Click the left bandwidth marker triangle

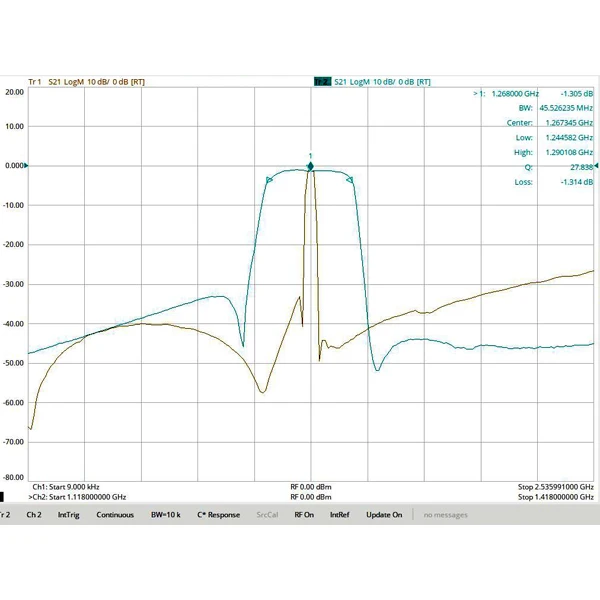269,180
